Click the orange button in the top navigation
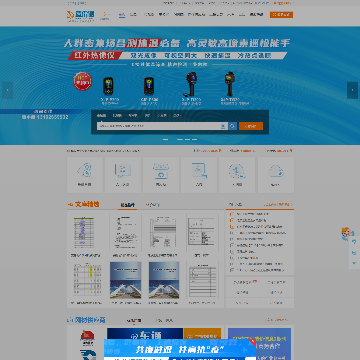360x360 pixels. pos(281,15)
